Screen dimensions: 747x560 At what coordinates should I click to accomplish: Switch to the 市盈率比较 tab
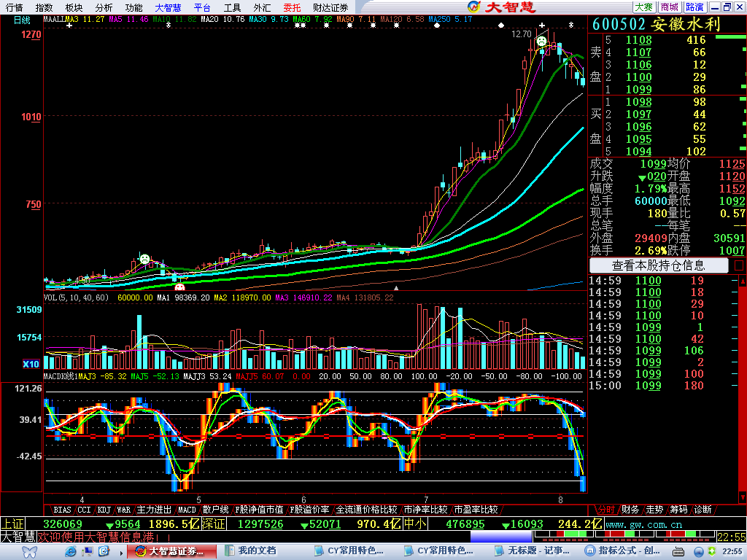coord(476,510)
